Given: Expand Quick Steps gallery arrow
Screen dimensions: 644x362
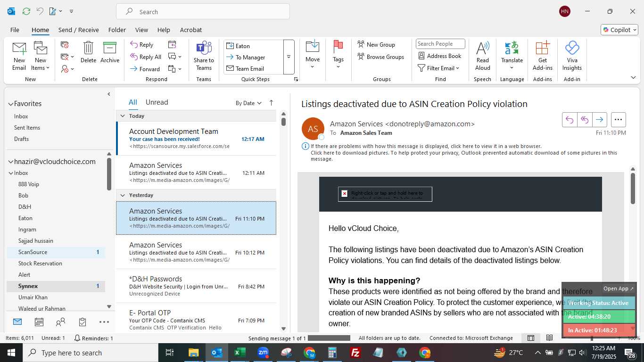Looking at the screenshot, I should click(x=289, y=57).
